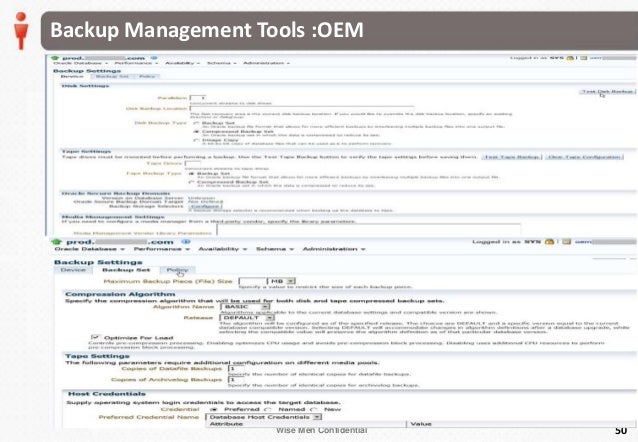This screenshot has width=638, height=442.
Task: Open Availability menu in lower page
Action: (x=223, y=249)
